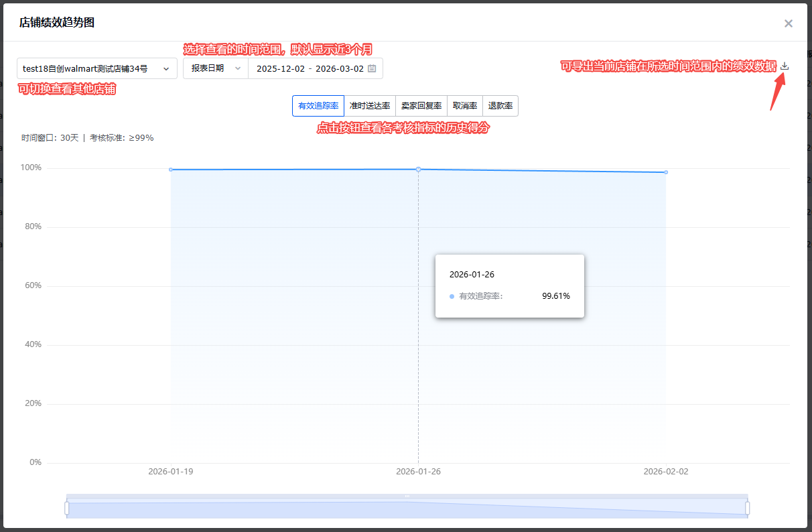Open the test18 store selector dropdown
The height and width of the screenshot is (532, 812).
pyautogui.click(x=96, y=68)
